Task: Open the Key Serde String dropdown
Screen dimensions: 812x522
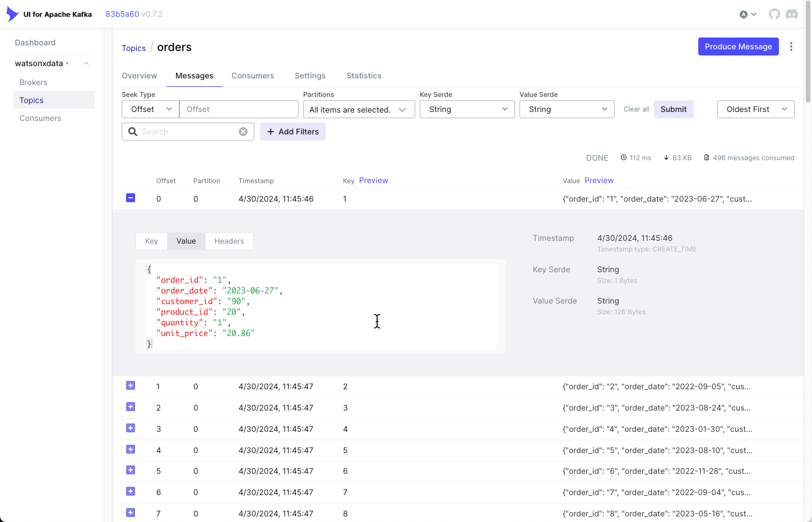Action: click(467, 109)
